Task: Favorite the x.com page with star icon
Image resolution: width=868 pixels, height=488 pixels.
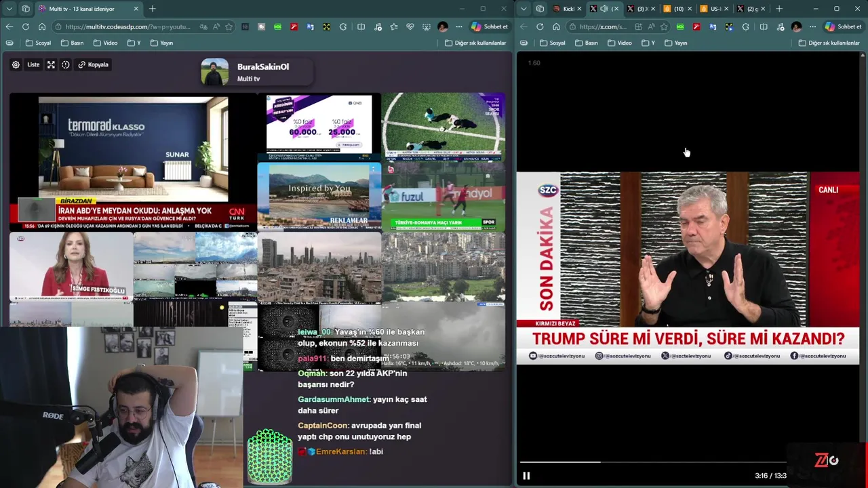Action: coord(664,26)
